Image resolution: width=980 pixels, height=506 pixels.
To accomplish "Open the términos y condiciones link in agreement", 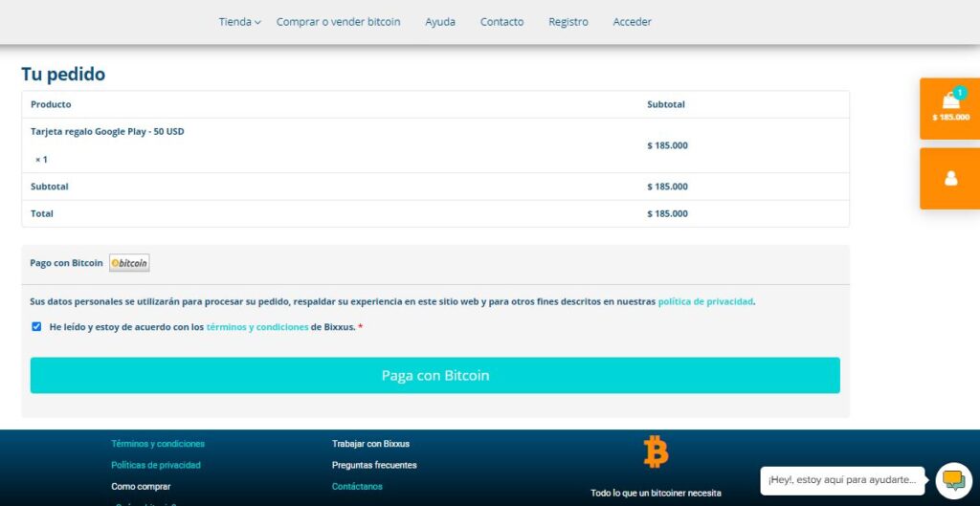I will [x=257, y=327].
